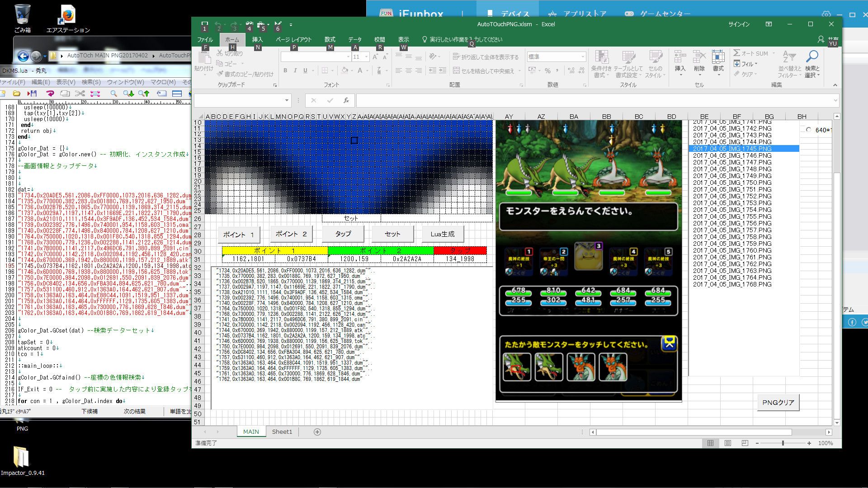
Task: Click the Insert Function fx icon
Action: point(346,100)
